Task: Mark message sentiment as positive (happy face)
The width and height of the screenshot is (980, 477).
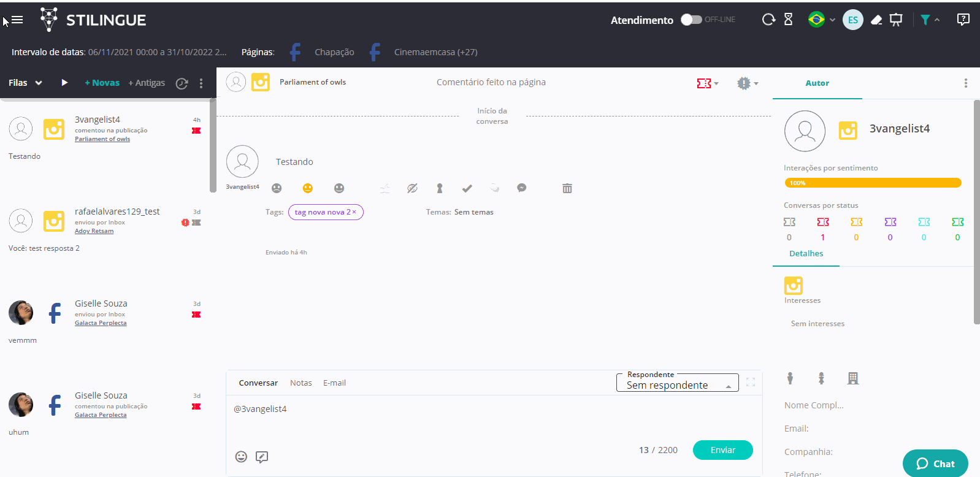Action: tap(339, 188)
